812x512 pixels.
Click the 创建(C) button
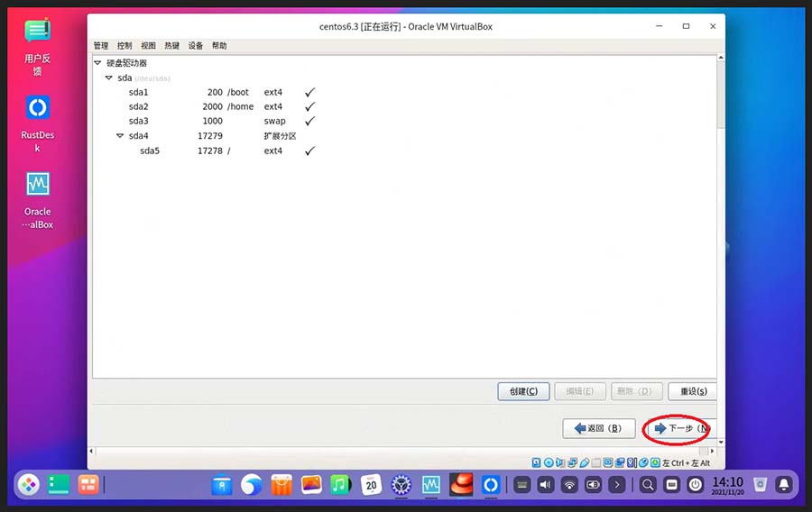(523, 391)
